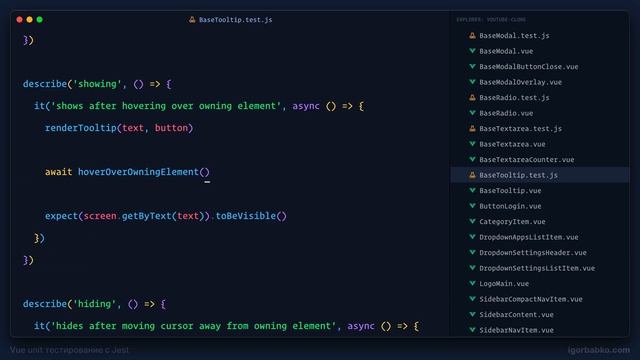Viewport: 640px width, 360px height.
Task: Select the CategoryItem.vue file
Action: point(512,222)
